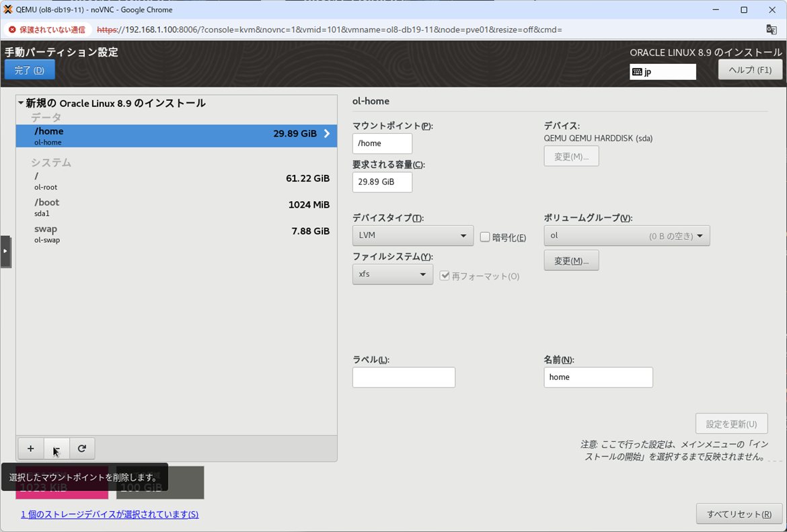Collapse the new Oracle Linux 8.9 install tree

(x=21, y=103)
